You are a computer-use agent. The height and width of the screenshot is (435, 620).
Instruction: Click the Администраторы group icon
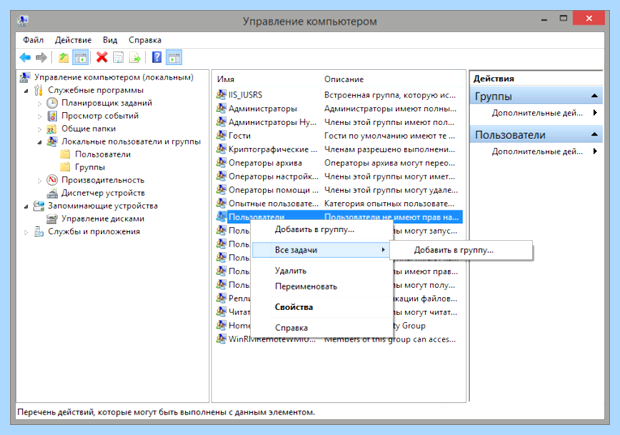tap(221, 108)
